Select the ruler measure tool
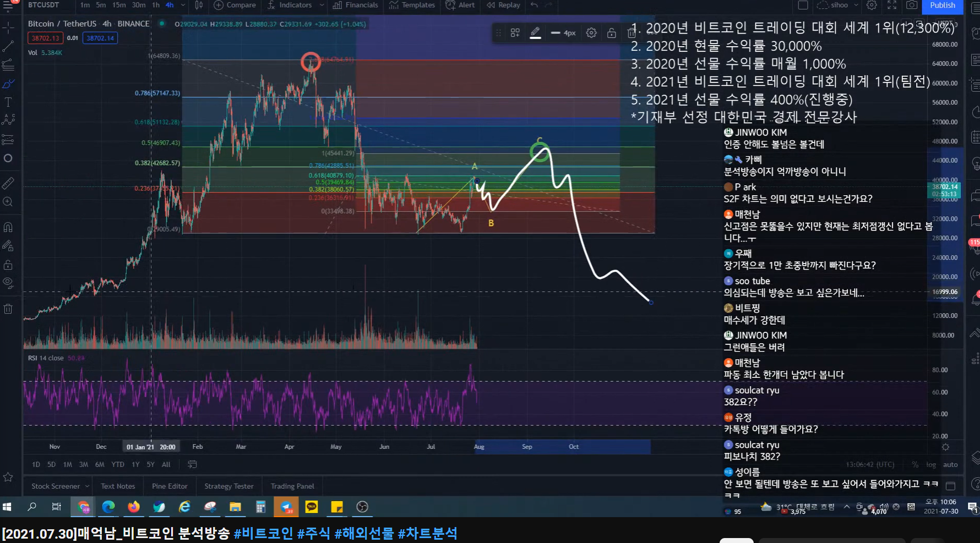 point(8,183)
